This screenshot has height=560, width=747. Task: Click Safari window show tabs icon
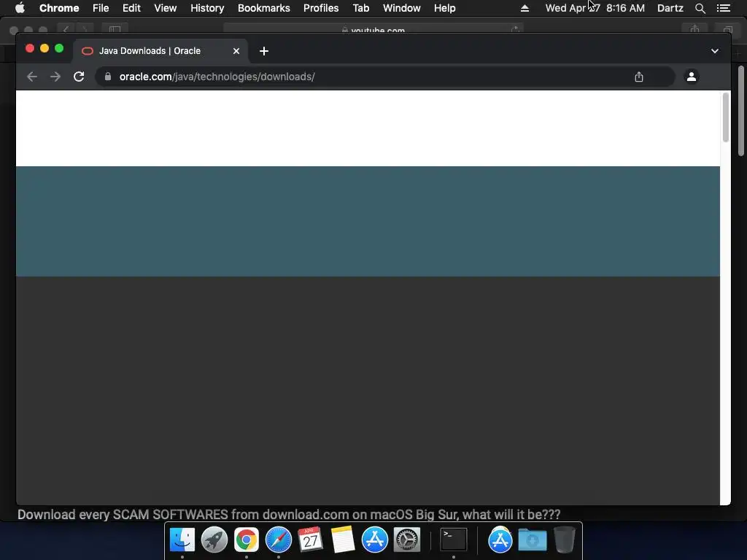727,29
